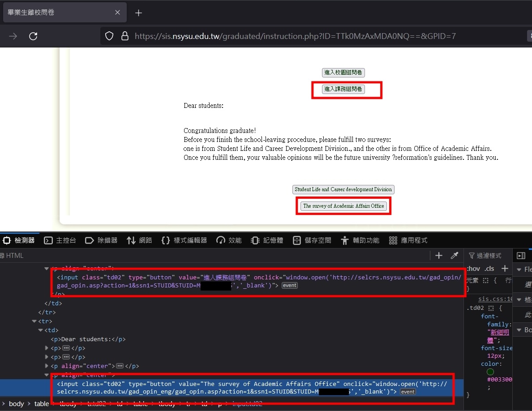Expand the <p align="center"> collapsed node

coord(47,366)
